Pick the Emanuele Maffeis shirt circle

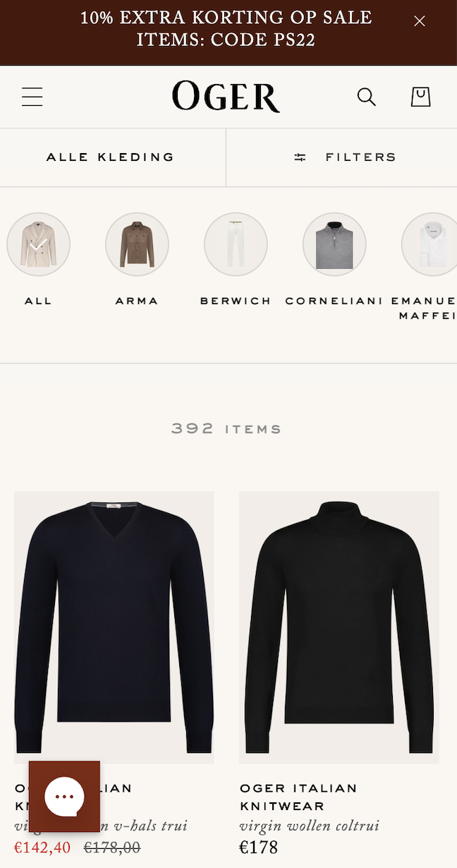tap(429, 244)
